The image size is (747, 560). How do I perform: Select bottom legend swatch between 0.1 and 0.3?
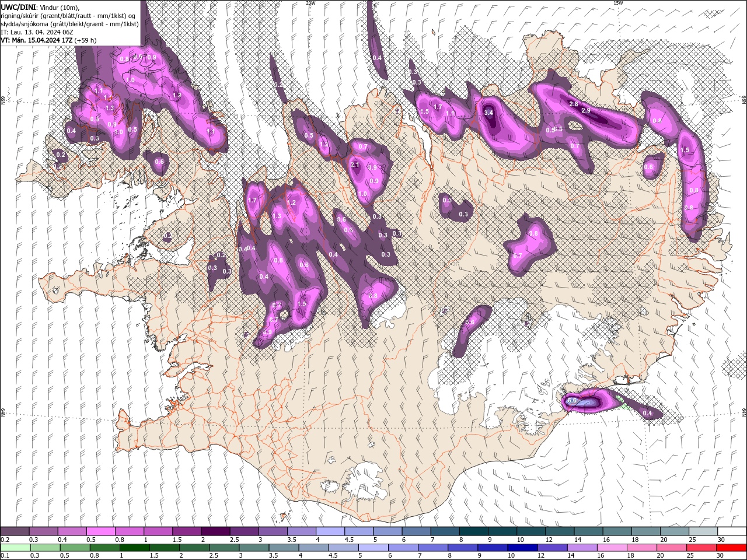click(x=15, y=548)
